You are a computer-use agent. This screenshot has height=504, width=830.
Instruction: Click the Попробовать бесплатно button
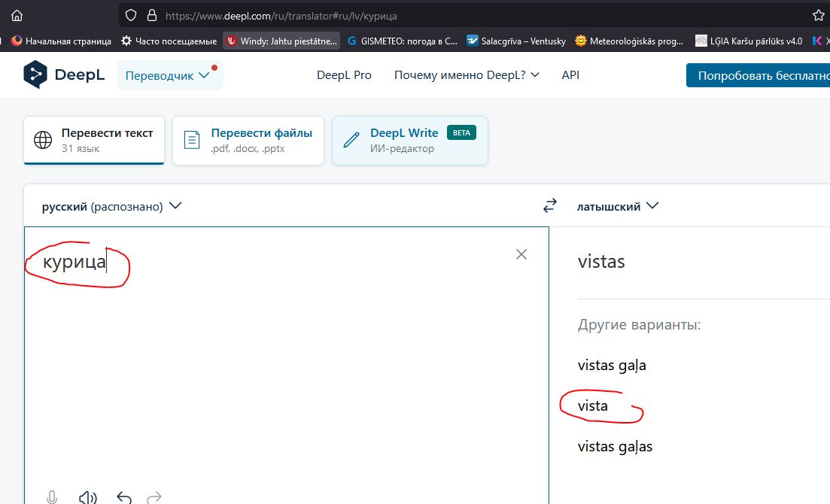(x=758, y=75)
